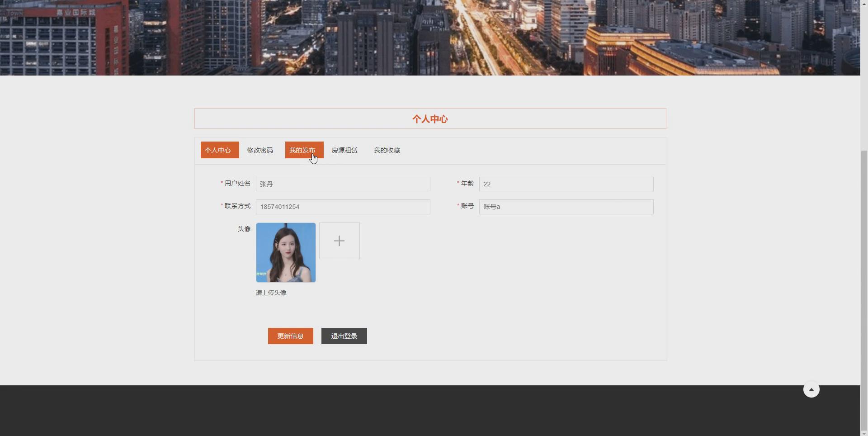Switch to the 个人中心 tab
The height and width of the screenshot is (436, 868).
click(219, 150)
